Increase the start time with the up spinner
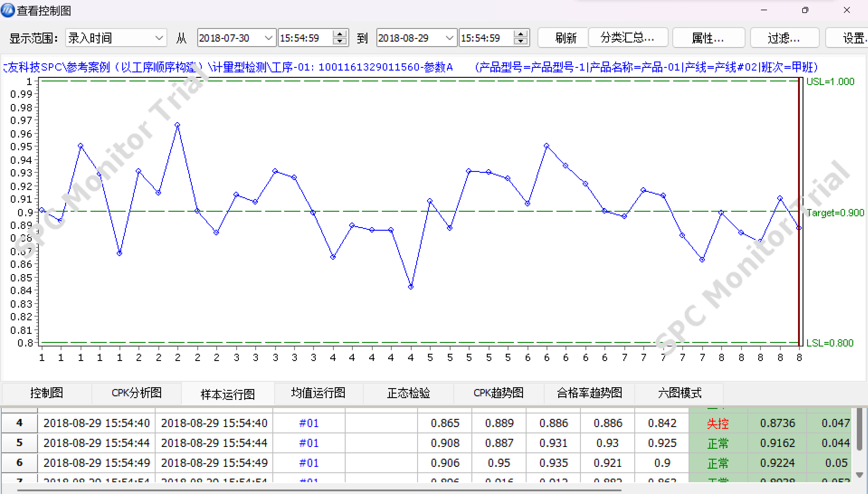Image resolution: width=868 pixels, height=494 pixels. (x=339, y=34)
